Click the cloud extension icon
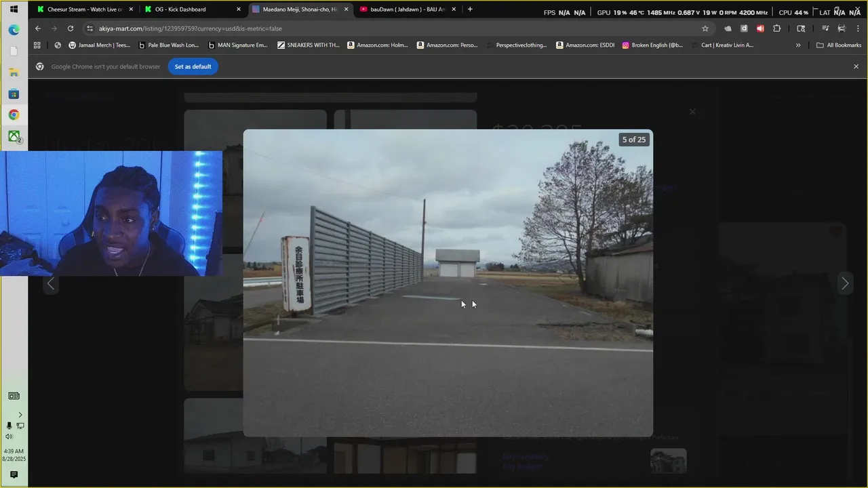Screen dimensions: 868x488 click(x=728, y=28)
